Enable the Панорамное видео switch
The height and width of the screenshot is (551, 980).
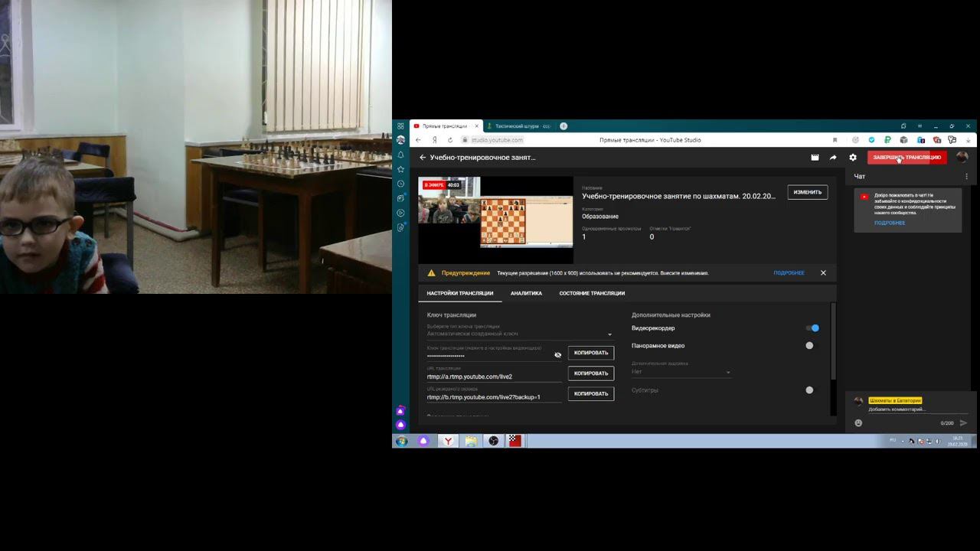[810, 346]
